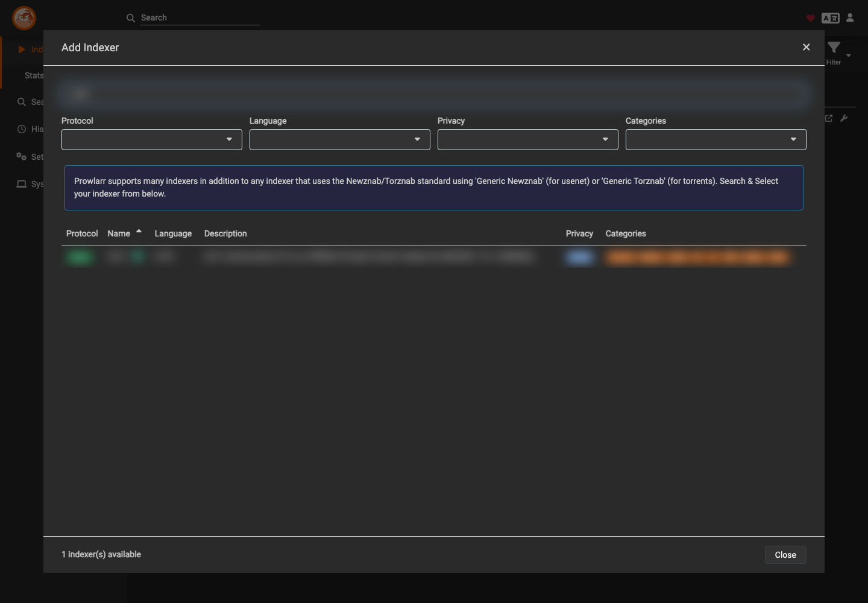868x603 pixels.
Task: Sort indexer table by Protocol column
Action: pos(82,233)
